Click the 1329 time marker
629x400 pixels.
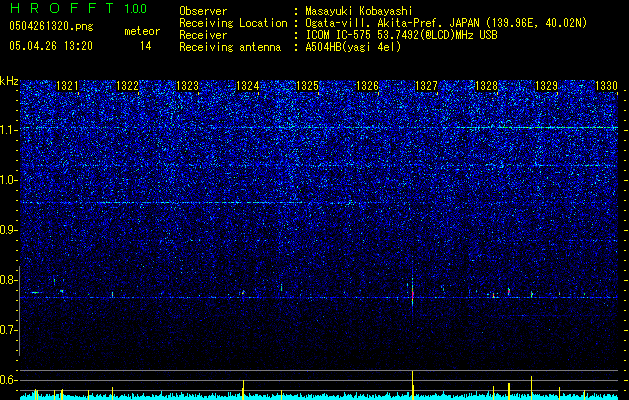point(546,86)
